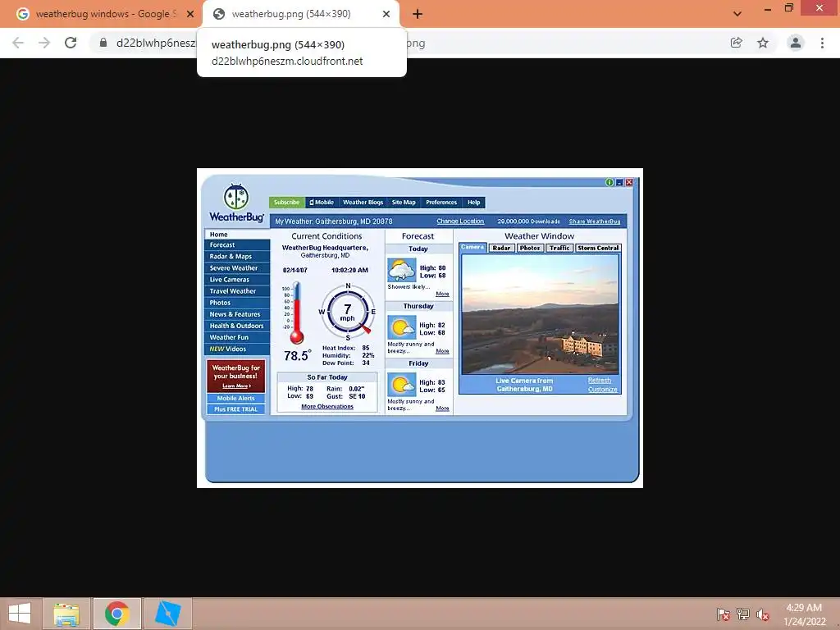Switch to the Camera tab

click(x=472, y=248)
